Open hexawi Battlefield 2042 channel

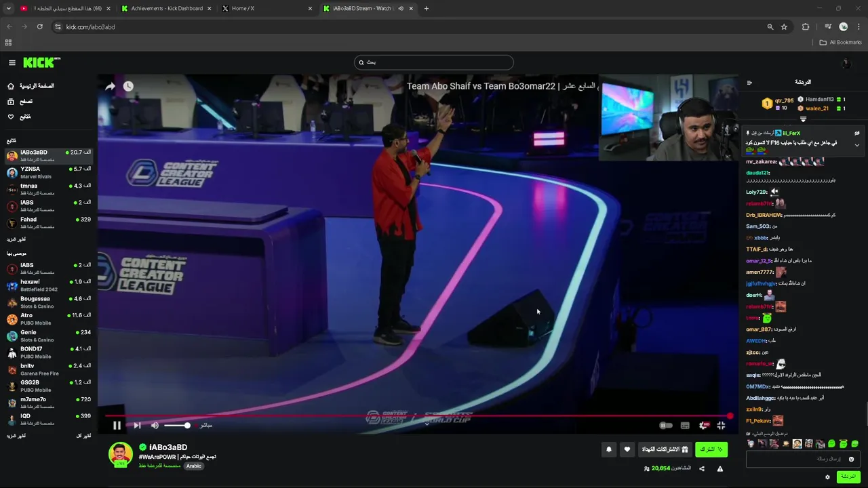47,285
